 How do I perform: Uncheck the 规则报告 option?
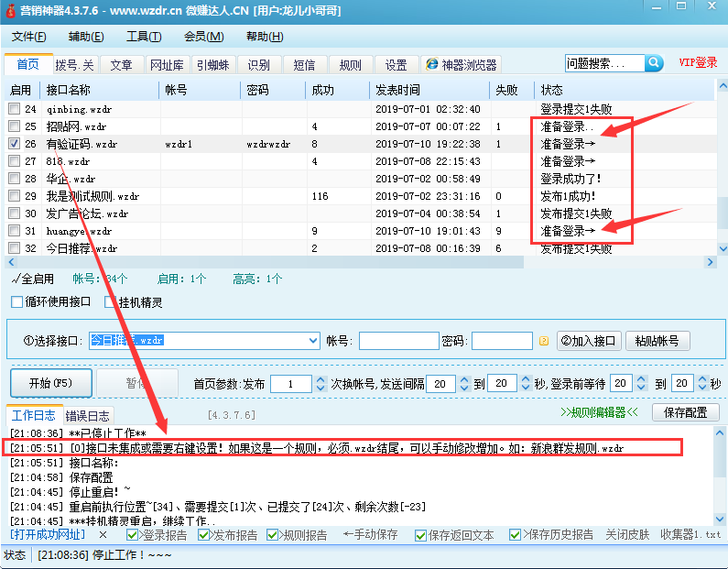pyautogui.click(x=273, y=535)
